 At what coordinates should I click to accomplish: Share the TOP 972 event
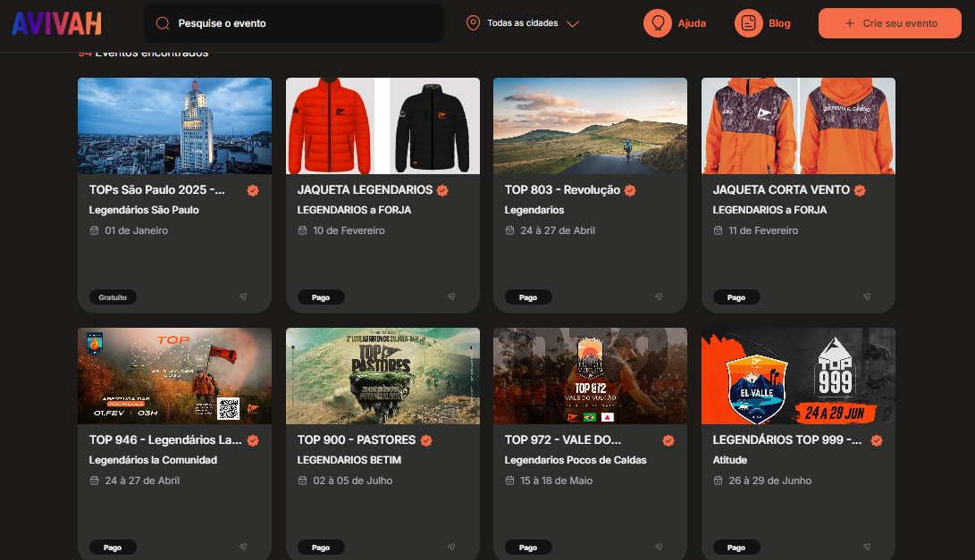(x=659, y=547)
